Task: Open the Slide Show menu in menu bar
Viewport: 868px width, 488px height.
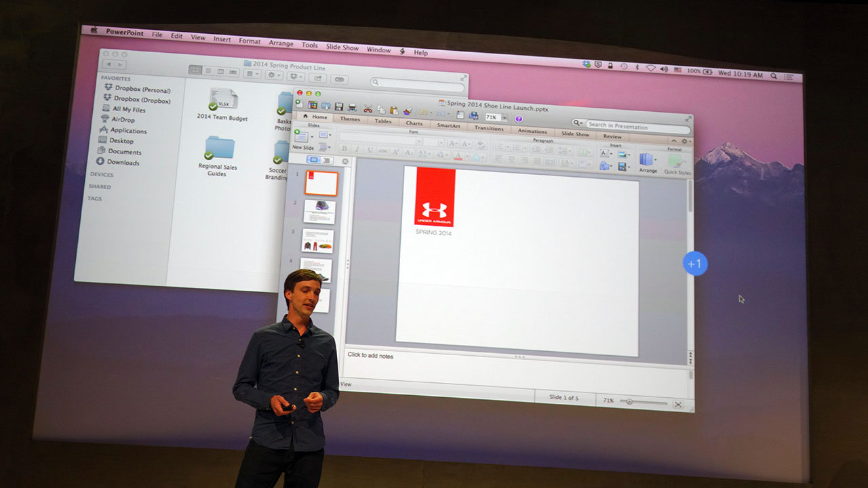Action: 342,47
